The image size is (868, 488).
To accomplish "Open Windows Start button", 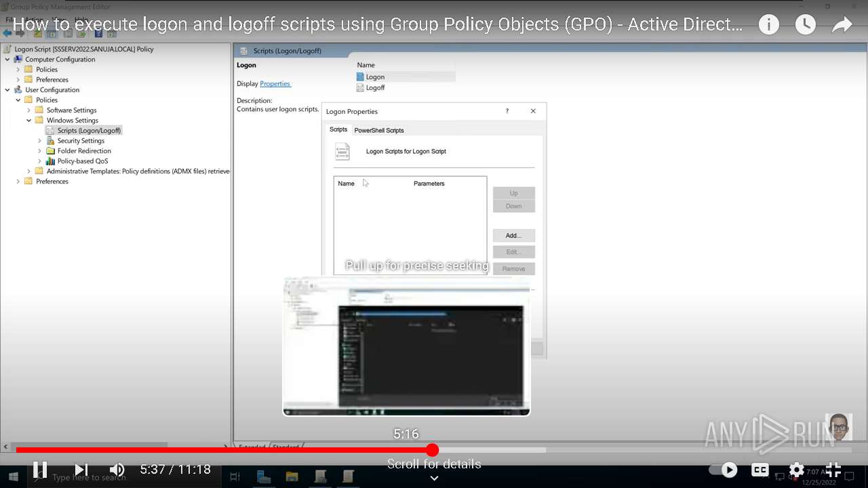I will point(13,477).
